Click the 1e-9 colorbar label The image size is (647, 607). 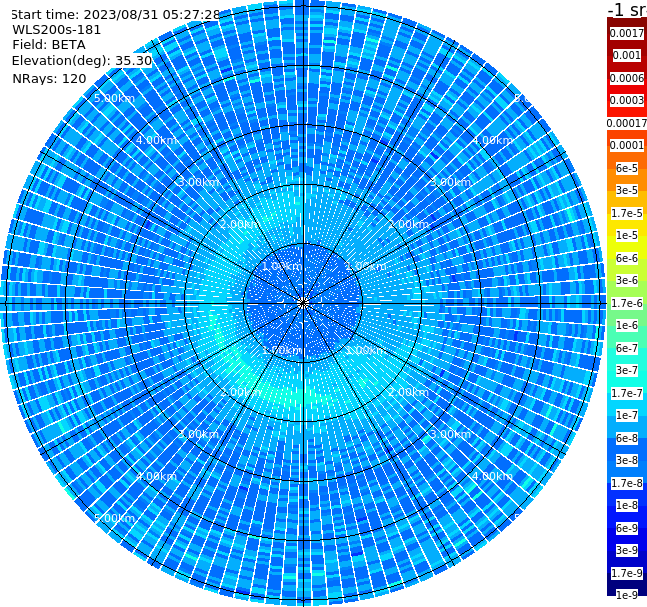point(627,595)
